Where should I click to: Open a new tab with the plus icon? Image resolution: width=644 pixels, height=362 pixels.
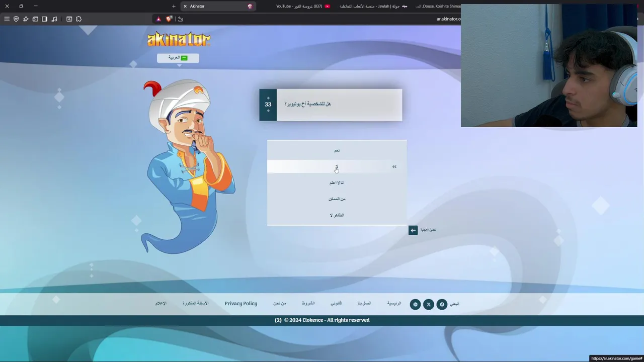174,7
